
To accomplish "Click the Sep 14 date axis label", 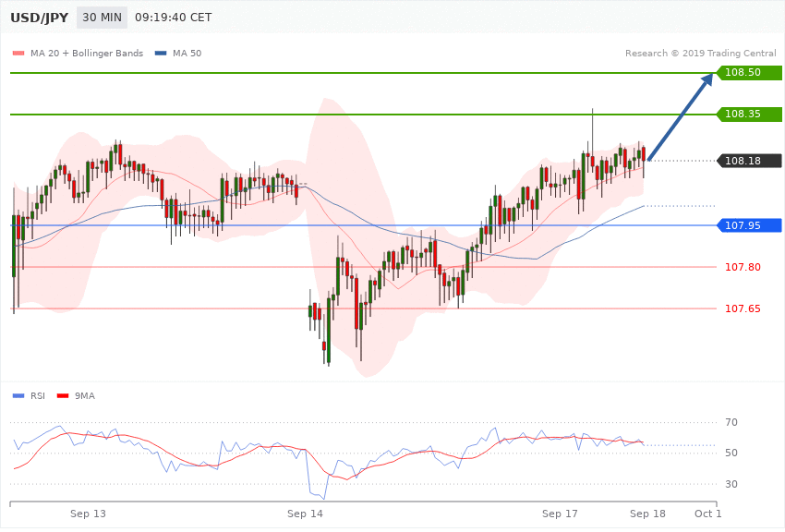I will (x=305, y=514).
